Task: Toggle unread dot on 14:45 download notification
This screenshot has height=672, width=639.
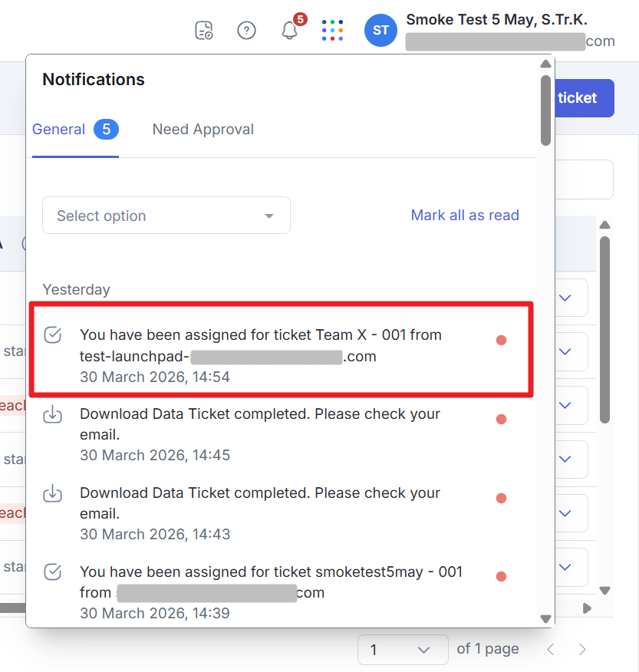Action: click(x=501, y=419)
